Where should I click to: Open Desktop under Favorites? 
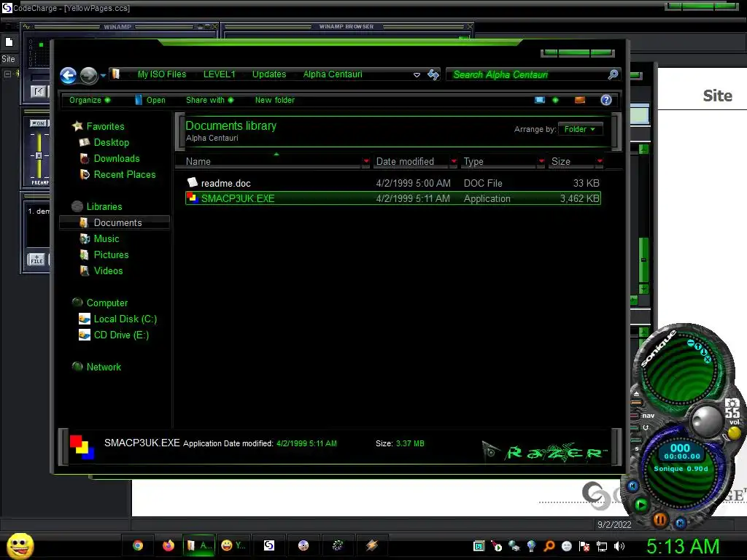coord(112,142)
